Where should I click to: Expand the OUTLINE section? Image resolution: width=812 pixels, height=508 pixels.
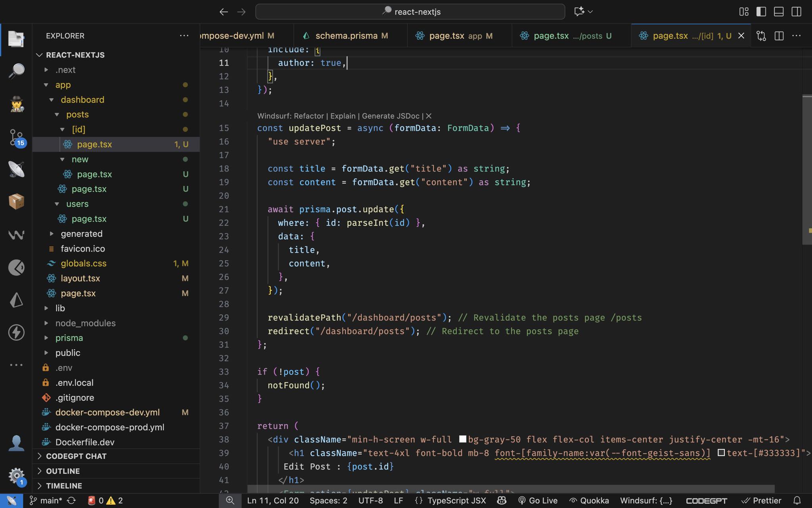[116, 471]
